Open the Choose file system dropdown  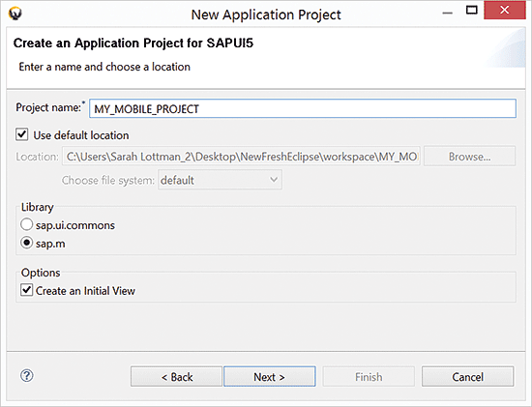pos(220,180)
